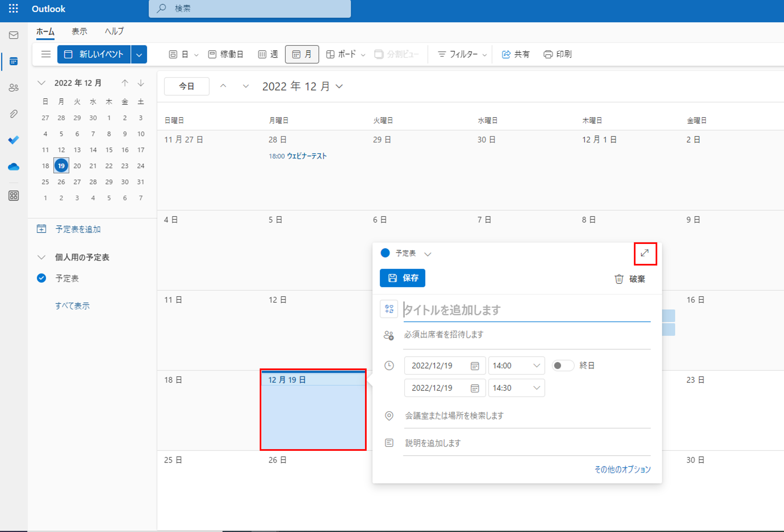The width and height of the screenshot is (784, 532).
Task: Click 予定表を追加 link
Action: click(78, 229)
